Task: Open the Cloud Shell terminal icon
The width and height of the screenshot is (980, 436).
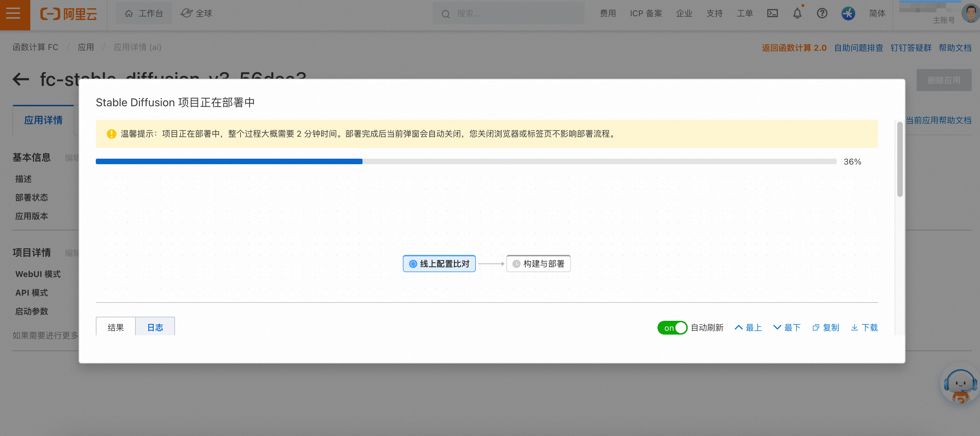Action: point(772,13)
